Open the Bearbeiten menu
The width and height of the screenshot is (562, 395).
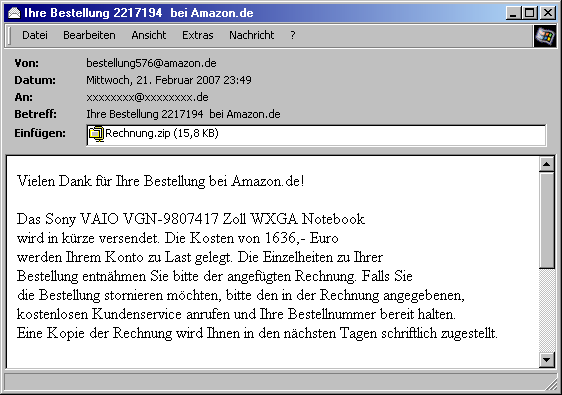point(89,35)
